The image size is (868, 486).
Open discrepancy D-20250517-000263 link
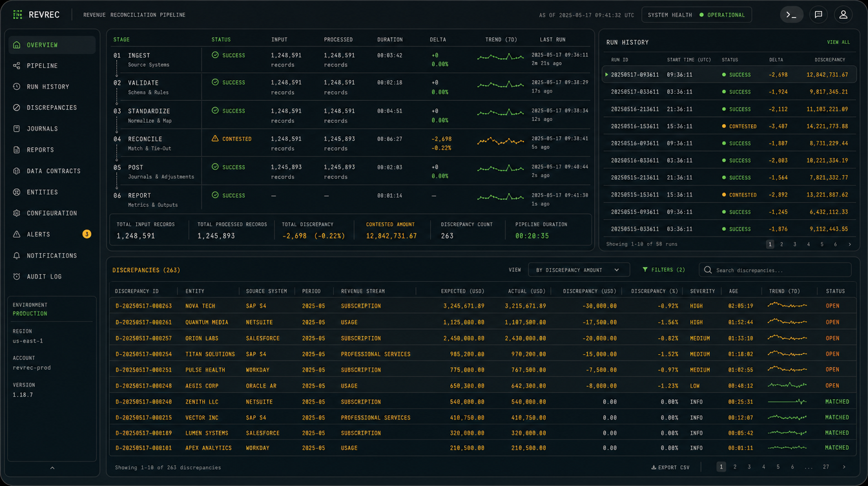pos(143,306)
